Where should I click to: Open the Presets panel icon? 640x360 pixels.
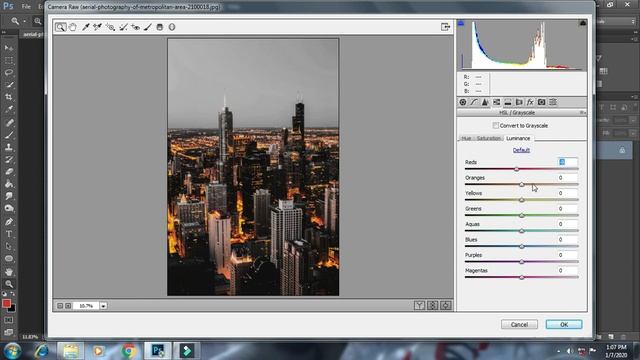[x=553, y=102]
